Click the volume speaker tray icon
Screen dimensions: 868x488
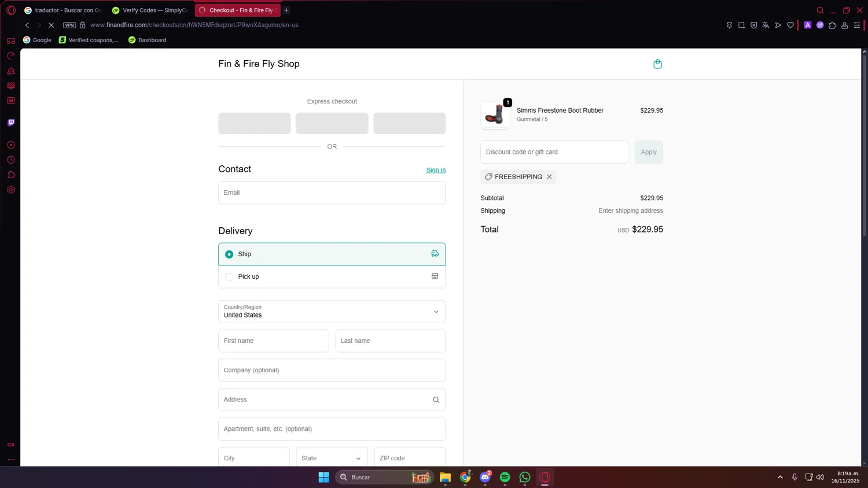(x=820, y=477)
